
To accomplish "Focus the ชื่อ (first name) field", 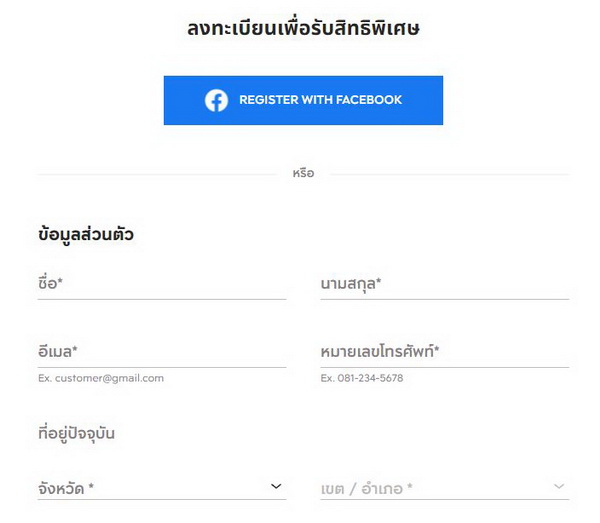I will (161, 284).
